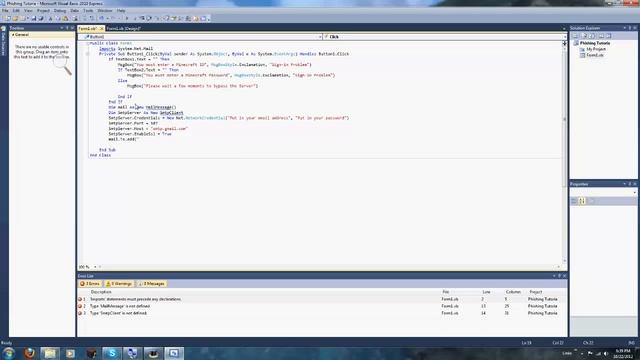Open the Tools menu
The height and width of the screenshot is (360, 640).
pos(88,11)
